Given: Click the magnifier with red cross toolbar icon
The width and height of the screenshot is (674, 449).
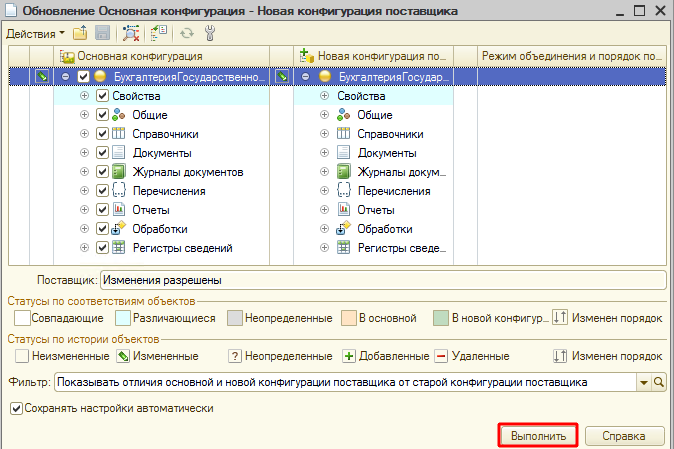Looking at the screenshot, I should pos(131,33).
